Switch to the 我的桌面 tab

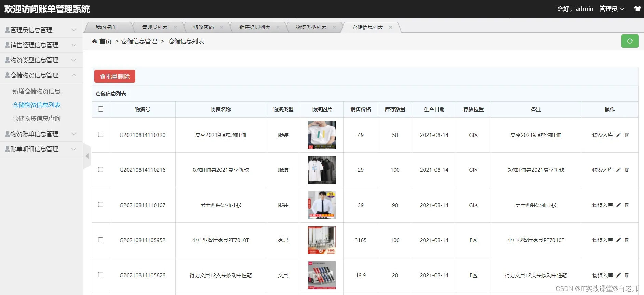106,27
